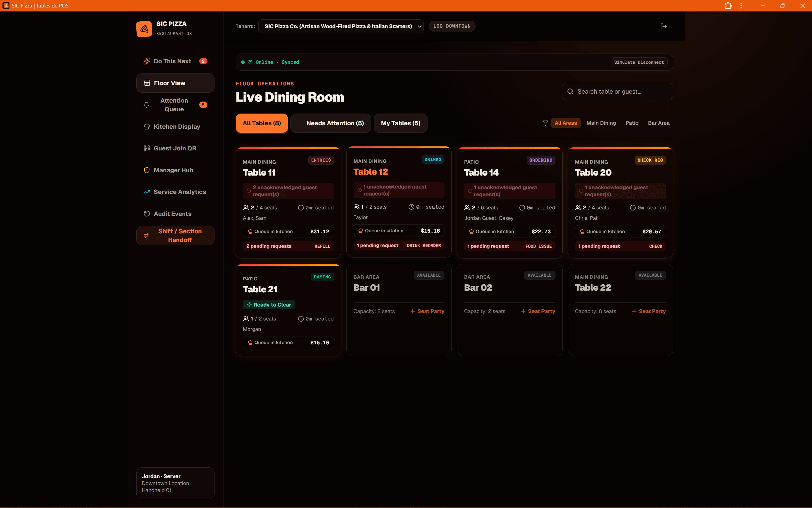Screen dimensions: 812x508
Task: Filter by Patio area
Action: pyautogui.click(x=632, y=123)
